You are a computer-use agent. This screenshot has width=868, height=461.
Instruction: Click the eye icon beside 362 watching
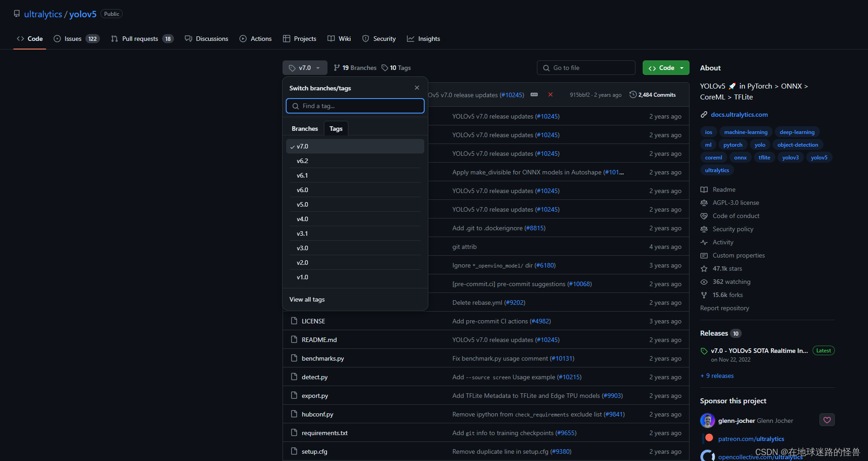click(x=704, y=282)
